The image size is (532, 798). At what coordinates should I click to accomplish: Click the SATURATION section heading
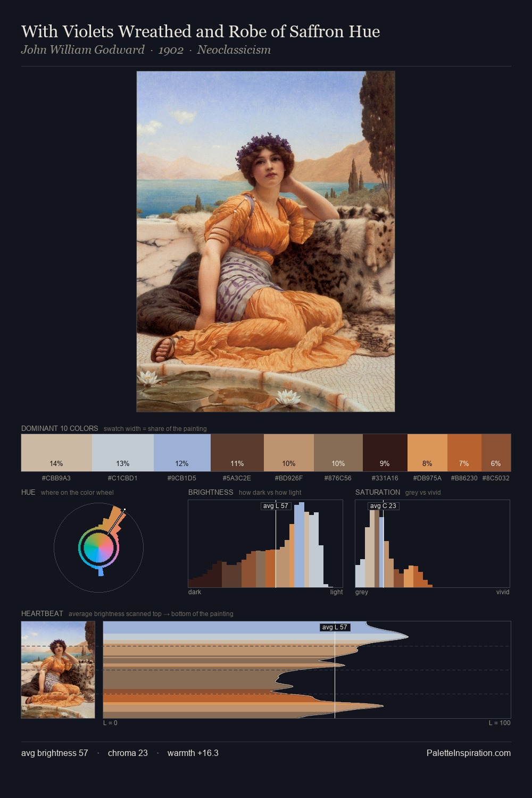[x=378, y=492]
